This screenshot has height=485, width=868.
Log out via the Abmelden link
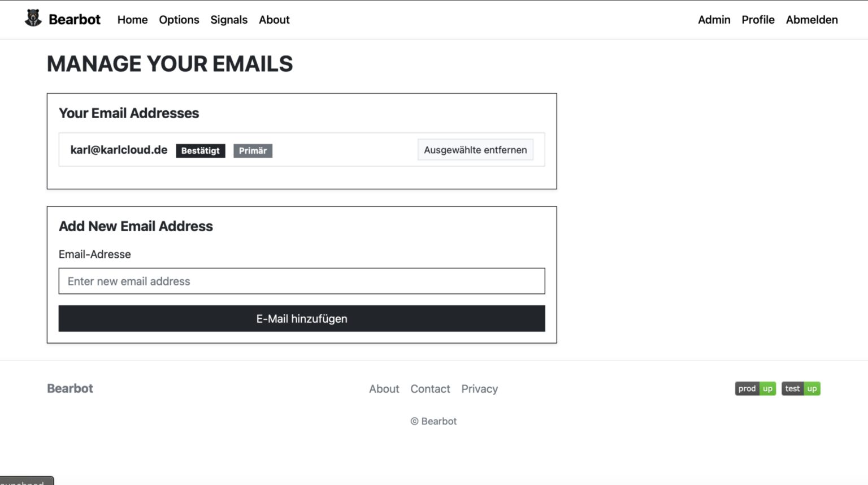tap(811, 20)
